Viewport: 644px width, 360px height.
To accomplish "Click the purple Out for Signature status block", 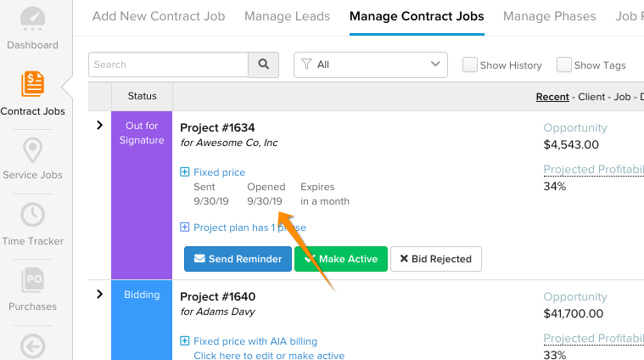I will click(142, 195).
